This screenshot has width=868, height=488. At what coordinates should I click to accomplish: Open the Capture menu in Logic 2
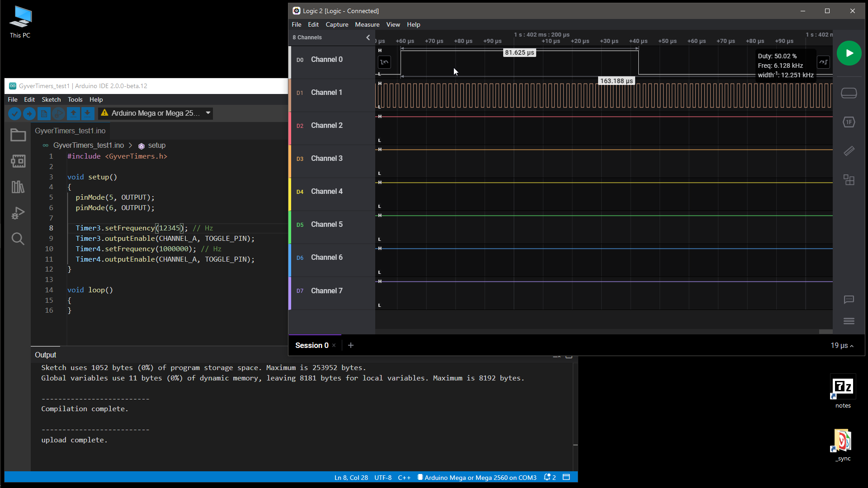click(x=337, y=24)
